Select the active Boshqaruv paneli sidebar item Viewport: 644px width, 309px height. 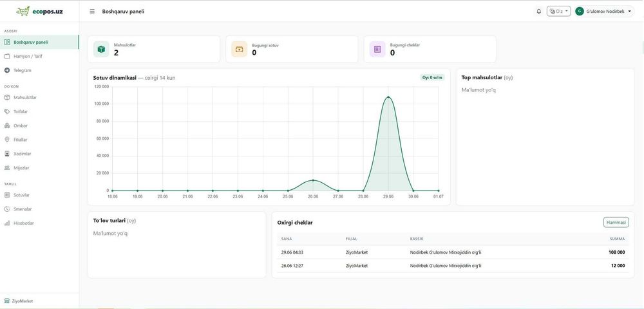tap(39, 42)
